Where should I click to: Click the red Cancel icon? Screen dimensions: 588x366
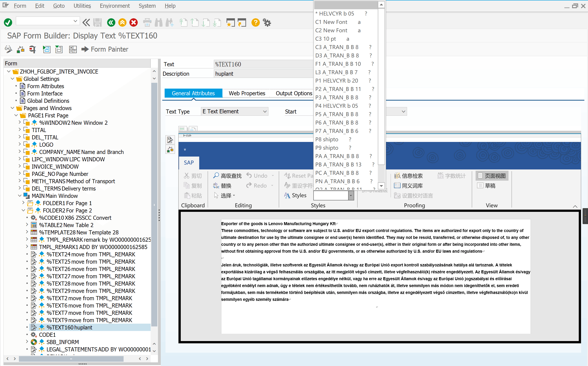pos(133,23)
